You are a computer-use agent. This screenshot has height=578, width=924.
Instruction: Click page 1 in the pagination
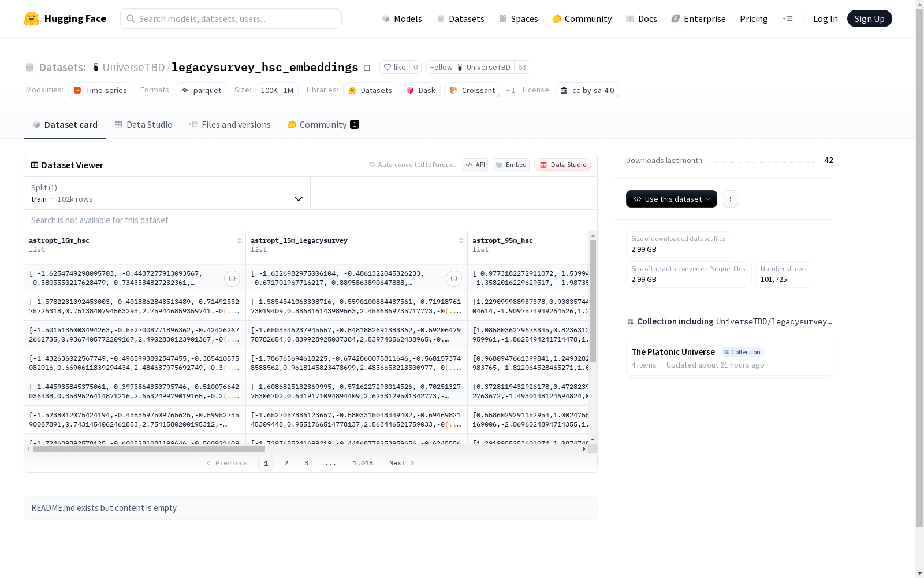pos(266,463)
